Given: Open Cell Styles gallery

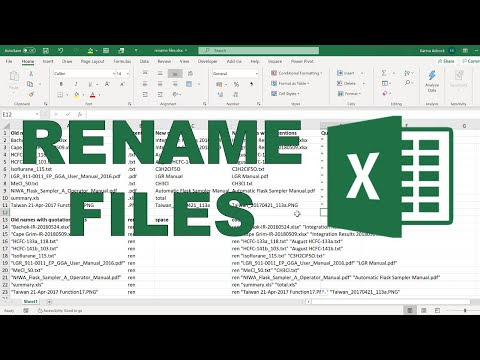Looking at the screenshot, I should (x=285, y=94).
